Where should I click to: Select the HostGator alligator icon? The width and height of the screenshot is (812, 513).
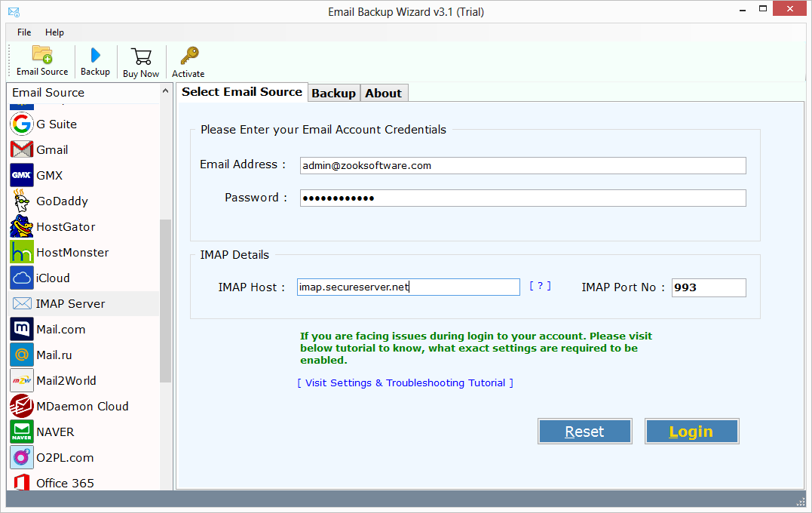click(22, 226)
